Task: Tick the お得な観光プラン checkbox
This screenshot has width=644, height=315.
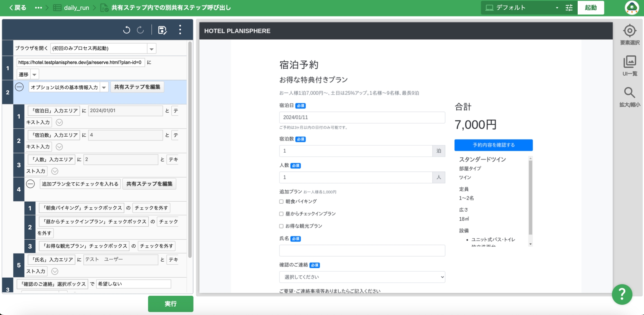Action: pyautogui.click(x=281, y=226)
